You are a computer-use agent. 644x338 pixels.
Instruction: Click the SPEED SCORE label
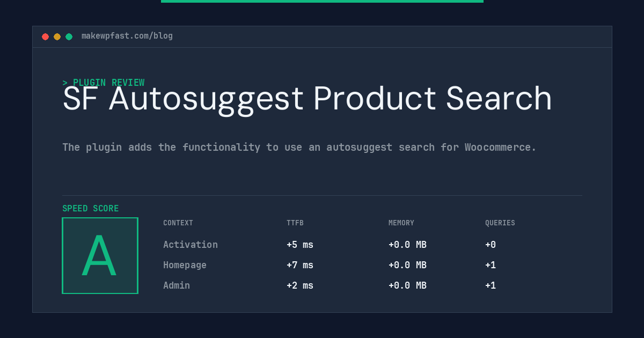tap(91, 209)
